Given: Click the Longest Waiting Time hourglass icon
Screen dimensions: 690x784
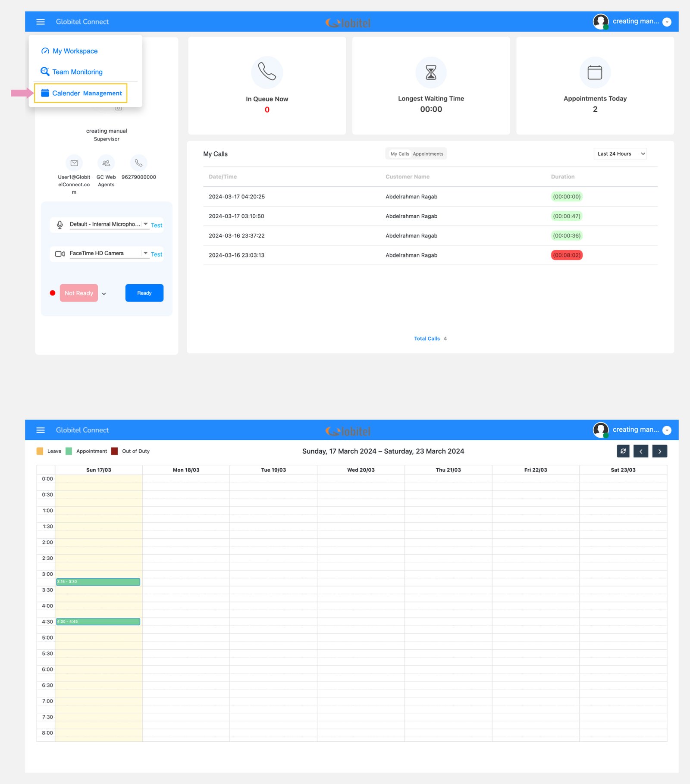Looking at the screenshot, I should [x=431, y=72].
